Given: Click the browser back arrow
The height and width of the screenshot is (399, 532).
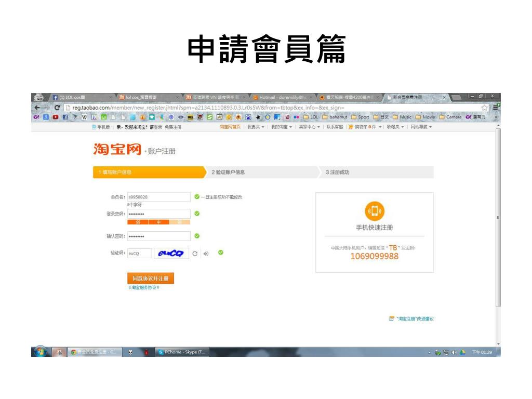Looking at the screenshot, I should (37, 108).
